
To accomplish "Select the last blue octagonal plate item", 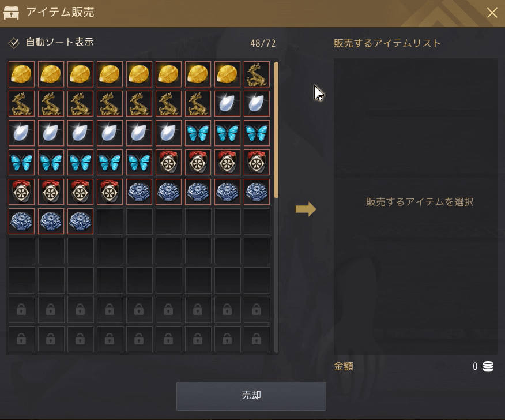I will point(80,221).
